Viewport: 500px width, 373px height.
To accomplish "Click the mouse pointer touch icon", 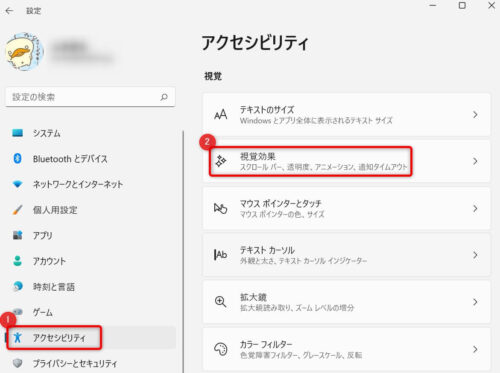I will coord(220,208).
